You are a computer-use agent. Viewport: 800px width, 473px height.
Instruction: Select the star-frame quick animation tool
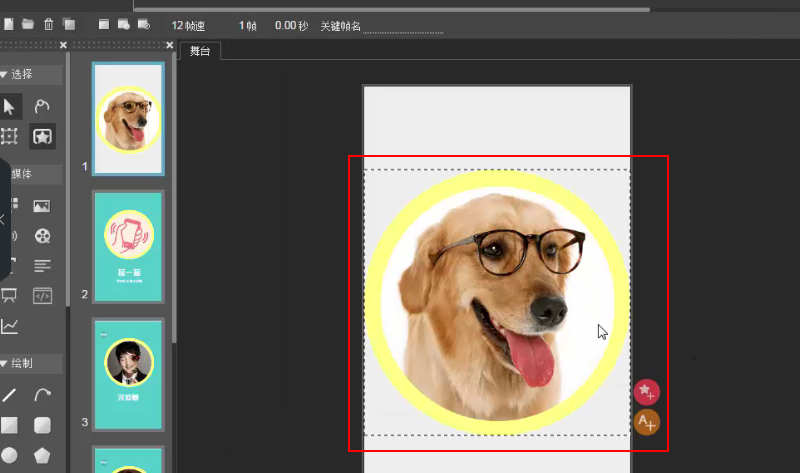pyautogui.click(x=42, y=136)
